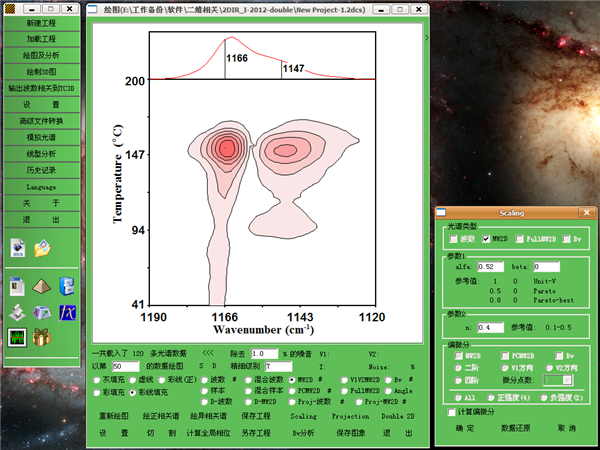Select the 灰填充 radio button
This screenshot has width=600, height=450.
tap(97, 380)
